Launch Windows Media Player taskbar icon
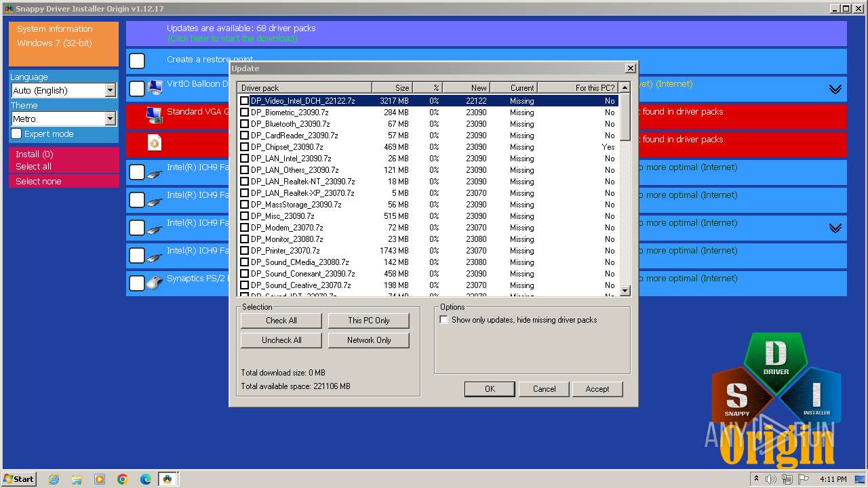Viewport: 868px width, 488px height. (100, 479)
